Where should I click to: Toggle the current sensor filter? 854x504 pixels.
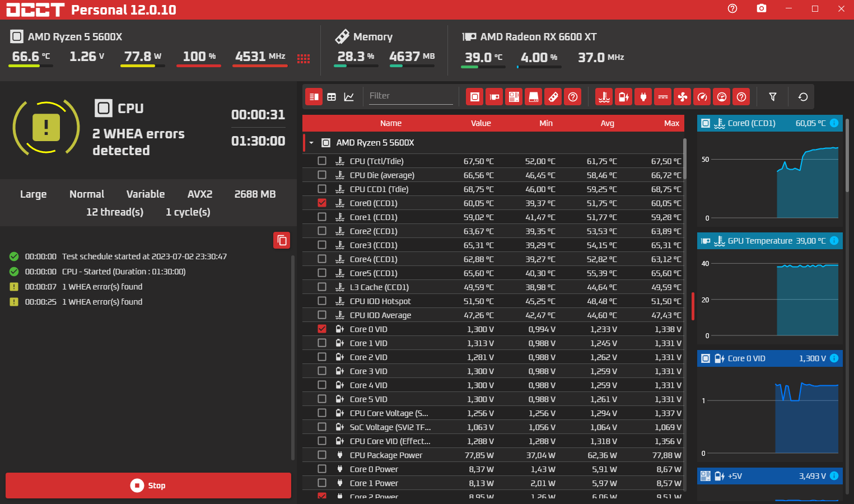tap(663, 97)
